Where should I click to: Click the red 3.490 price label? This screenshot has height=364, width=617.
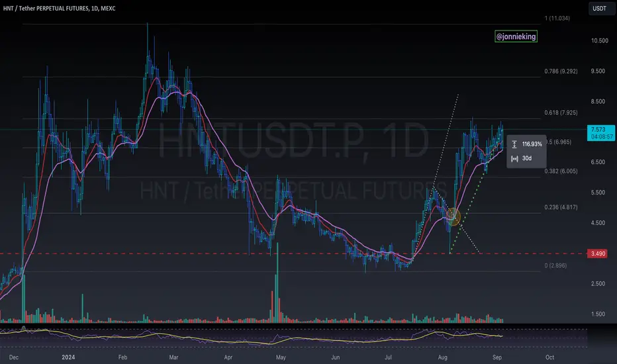597,253
